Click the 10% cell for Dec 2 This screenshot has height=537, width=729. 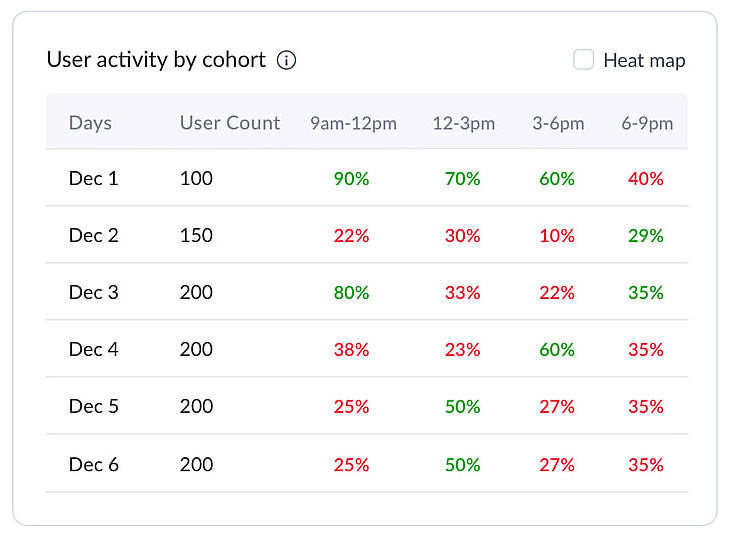tap(557, 236)
